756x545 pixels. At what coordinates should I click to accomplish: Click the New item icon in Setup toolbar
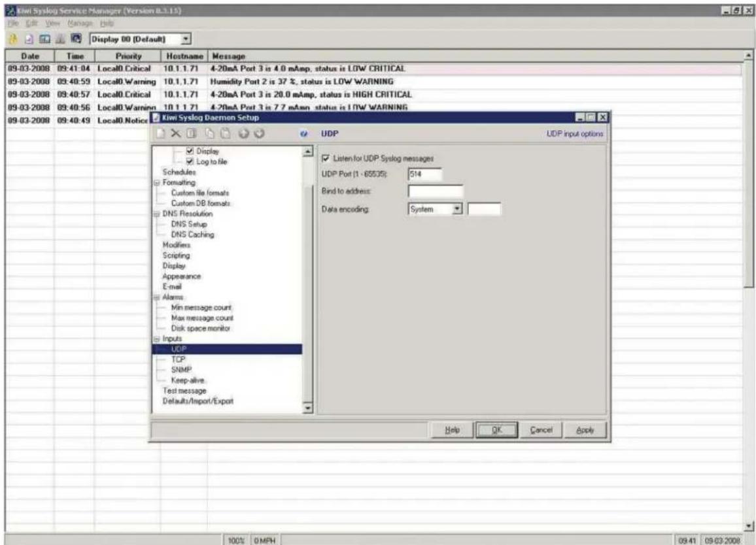(x=161, y=133)
